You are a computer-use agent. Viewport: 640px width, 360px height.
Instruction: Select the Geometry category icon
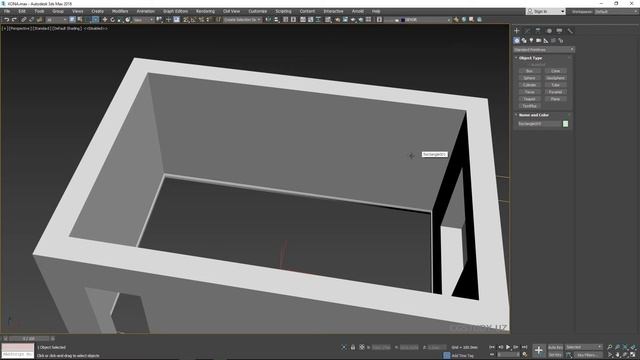pos(517,40)
